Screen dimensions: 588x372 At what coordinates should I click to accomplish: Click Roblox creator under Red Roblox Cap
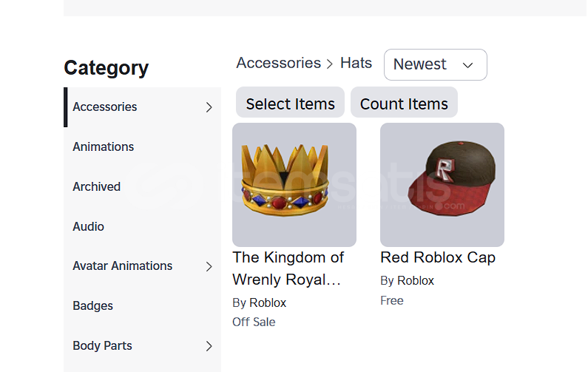coord(416,280)
